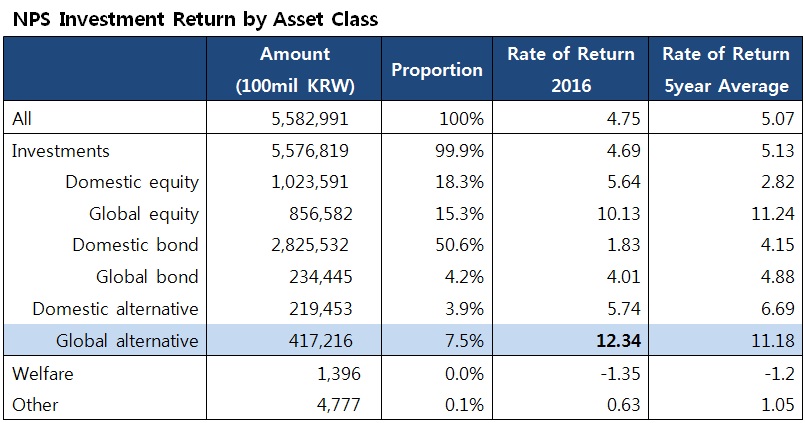Select the amount 2,825,532
Viewport: 805px width, 423px height.
(310, 245)
